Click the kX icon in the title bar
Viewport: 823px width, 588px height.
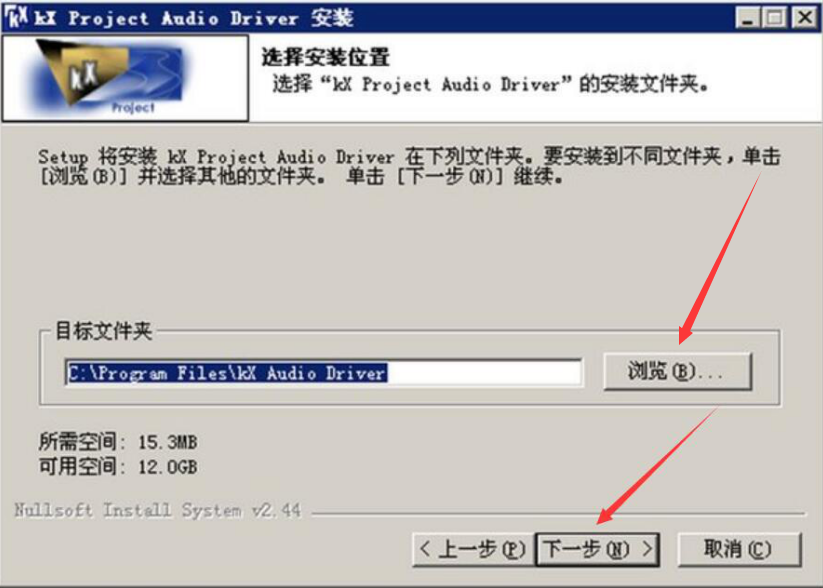click(15, 18)
